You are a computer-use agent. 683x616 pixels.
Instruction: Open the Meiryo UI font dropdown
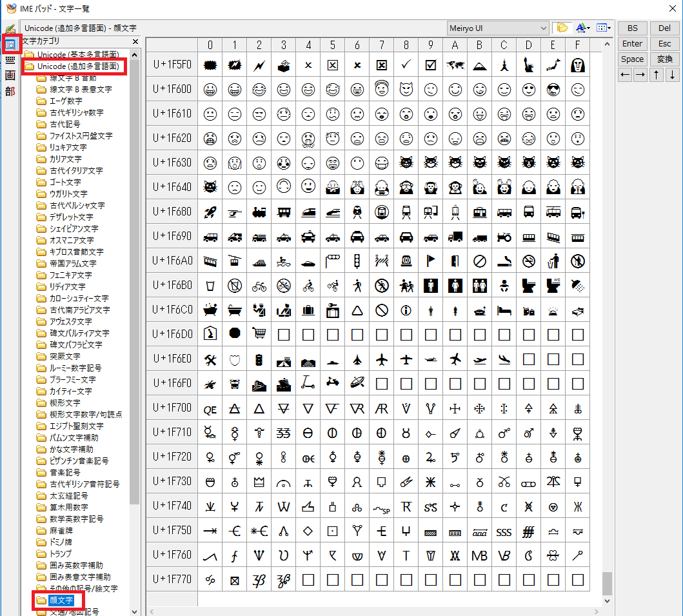(498, 28)
